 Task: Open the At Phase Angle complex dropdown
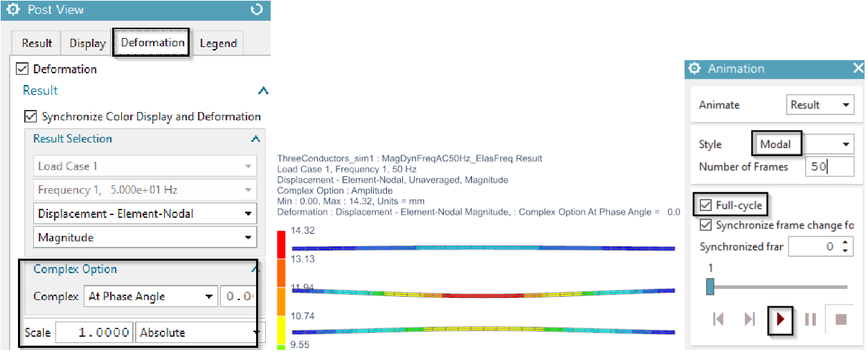[x=150, y=297]
